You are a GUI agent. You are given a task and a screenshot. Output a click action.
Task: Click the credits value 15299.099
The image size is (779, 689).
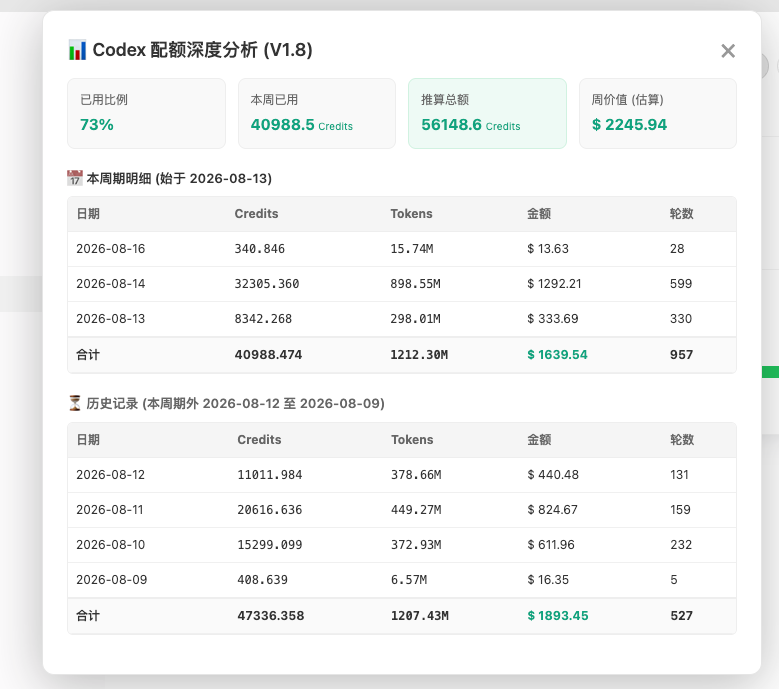pos(270,544)
